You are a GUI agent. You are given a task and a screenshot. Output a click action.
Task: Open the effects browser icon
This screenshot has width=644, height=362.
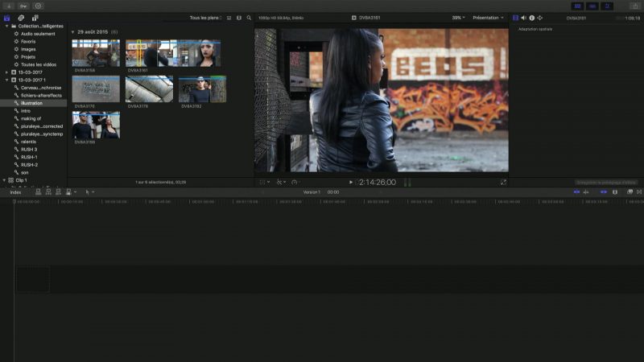pyautogui.click(x=630, y=191)
